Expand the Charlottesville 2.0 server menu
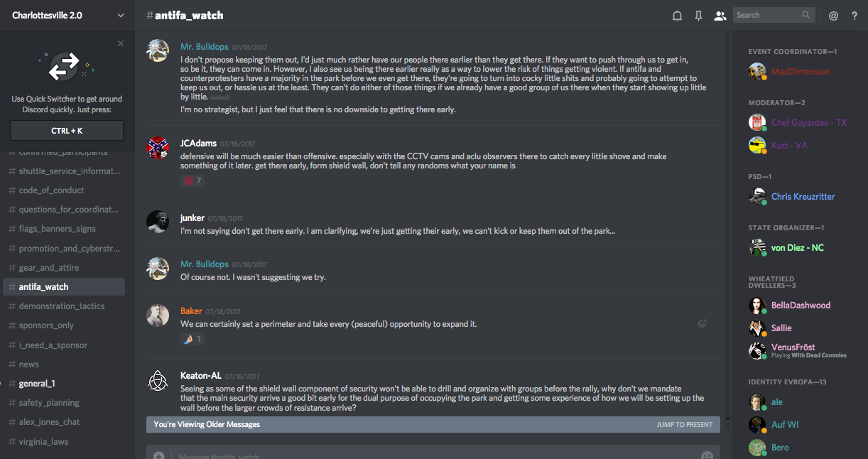 [121, 16]
